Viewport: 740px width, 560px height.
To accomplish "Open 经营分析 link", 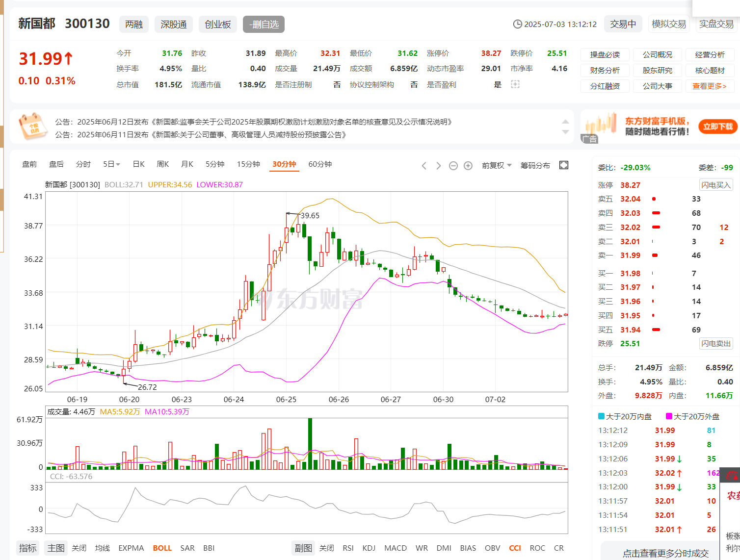I will click(710, 55).
